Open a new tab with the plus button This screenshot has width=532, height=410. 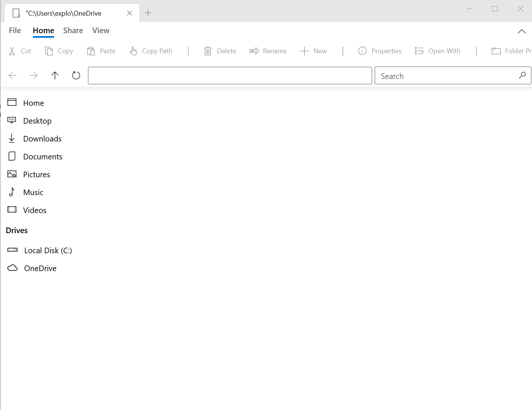[148, 13]
